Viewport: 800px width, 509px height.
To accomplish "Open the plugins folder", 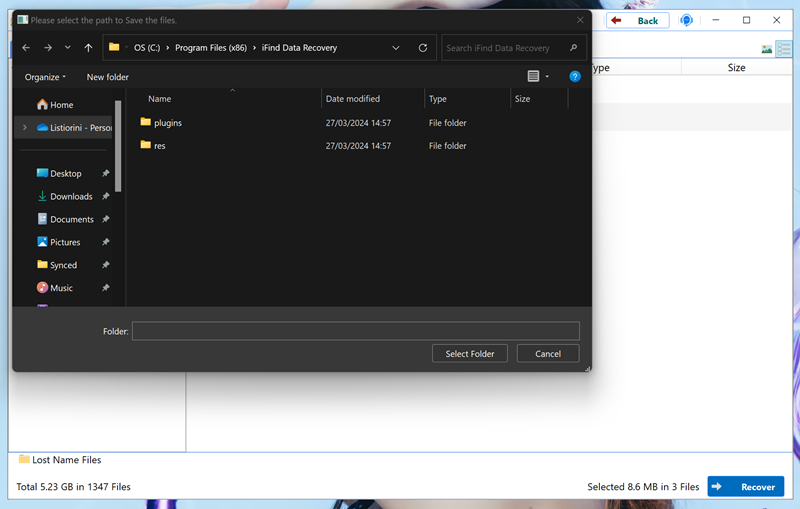I will pos(168,123).
